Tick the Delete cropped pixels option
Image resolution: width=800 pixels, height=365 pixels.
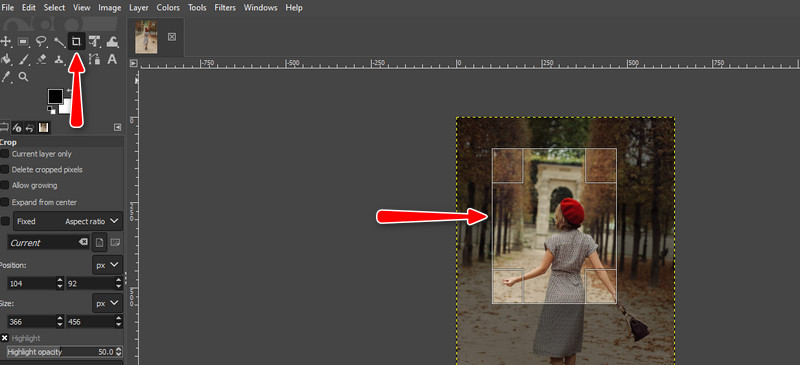click(x=5, y=169)
